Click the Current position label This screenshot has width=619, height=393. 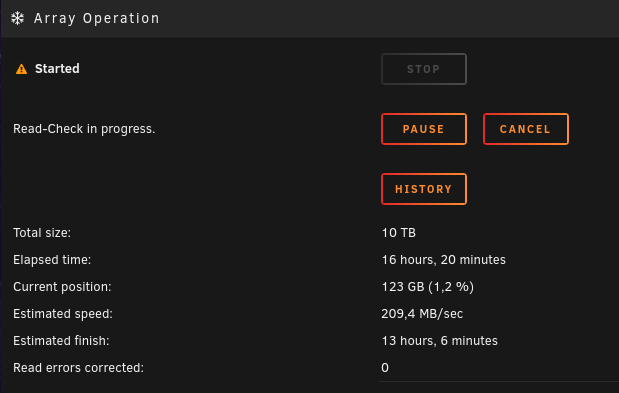(x=62, y=287)
